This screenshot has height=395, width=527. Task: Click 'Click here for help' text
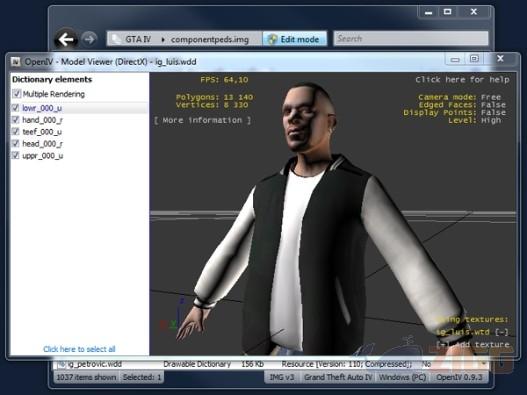(x=462, y=80)
